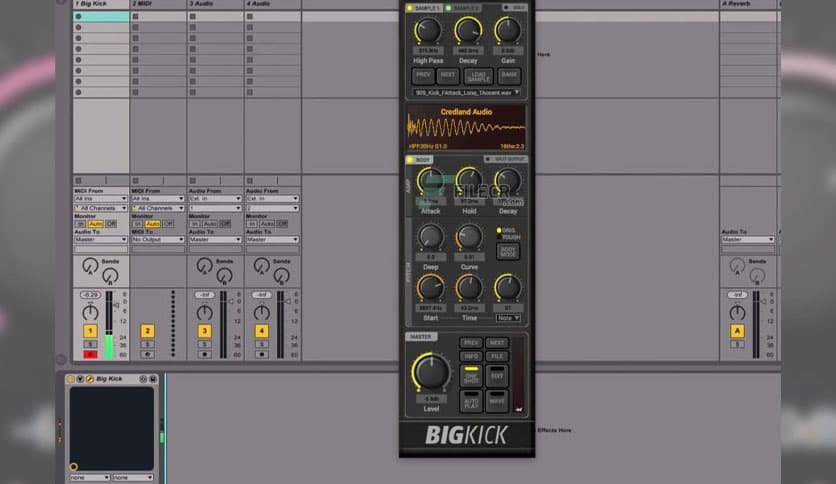
Task: Click the track 1 activator button
Action: pyautogui.click(x=90, y=331)
